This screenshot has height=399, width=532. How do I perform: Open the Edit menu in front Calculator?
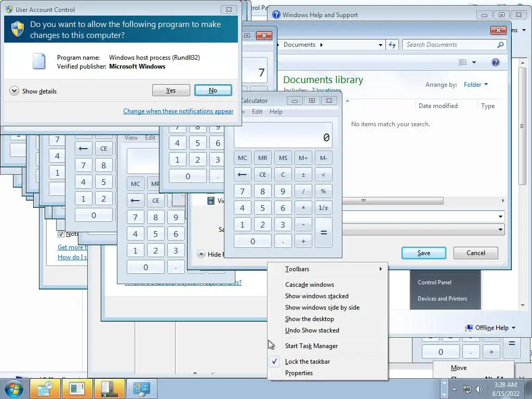tap(257, 112)
